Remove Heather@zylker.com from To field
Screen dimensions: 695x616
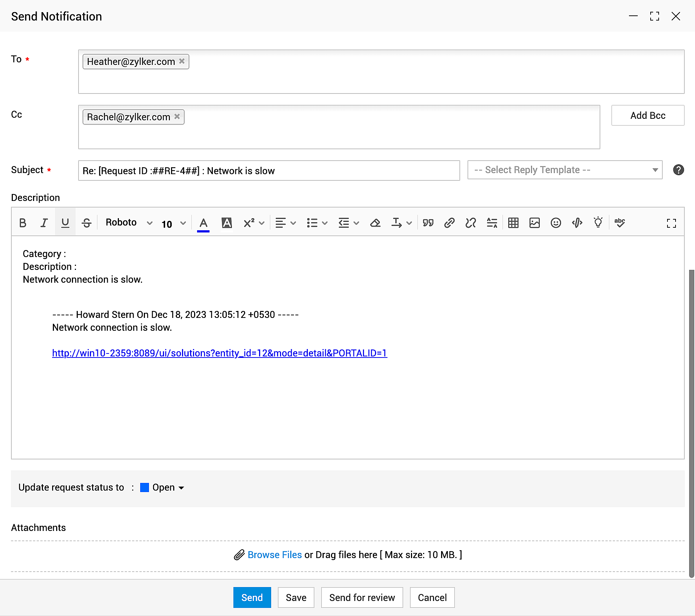(182, 61)
